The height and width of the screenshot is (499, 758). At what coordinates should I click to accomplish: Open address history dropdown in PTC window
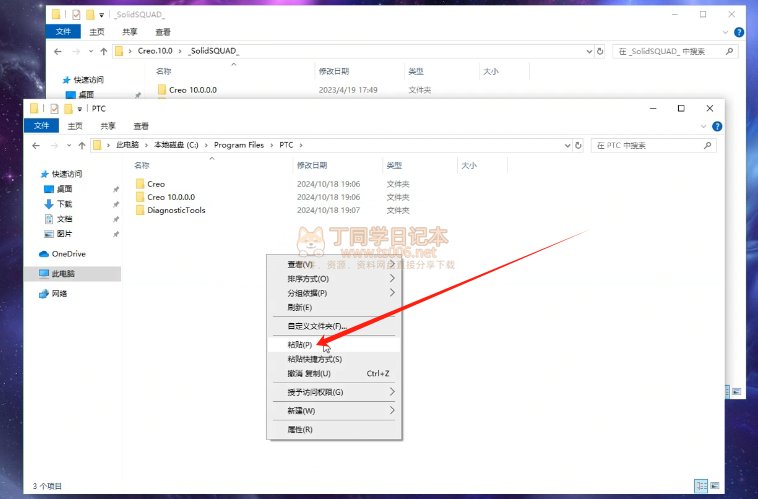(568, 145)
